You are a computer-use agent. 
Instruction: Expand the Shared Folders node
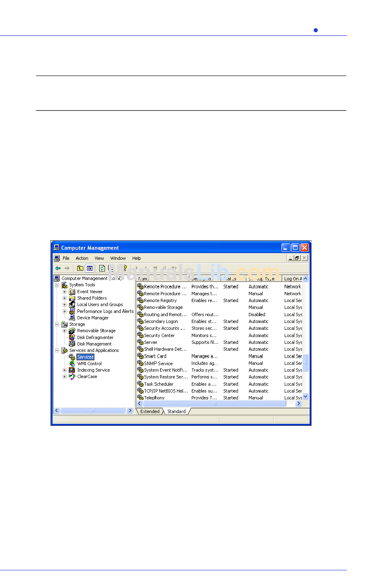tap(64, 298)
